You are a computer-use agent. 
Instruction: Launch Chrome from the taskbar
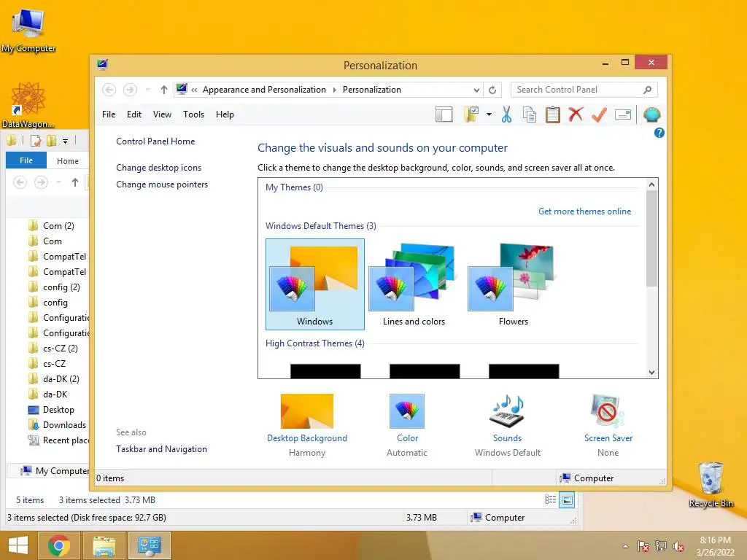pos(58,545)
